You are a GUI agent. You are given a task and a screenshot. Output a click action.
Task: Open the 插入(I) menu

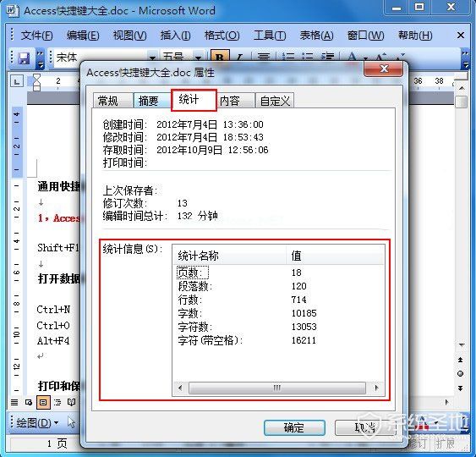[x=175, y=36]
